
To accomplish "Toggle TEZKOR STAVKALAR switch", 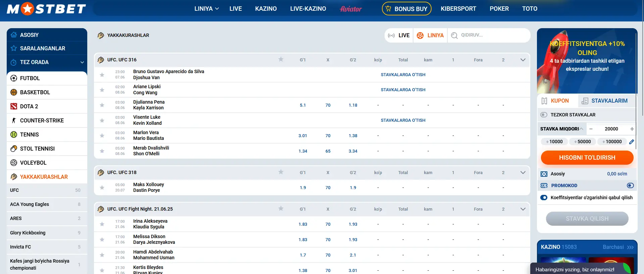I will pyautogui.click(x=544, y=115).
